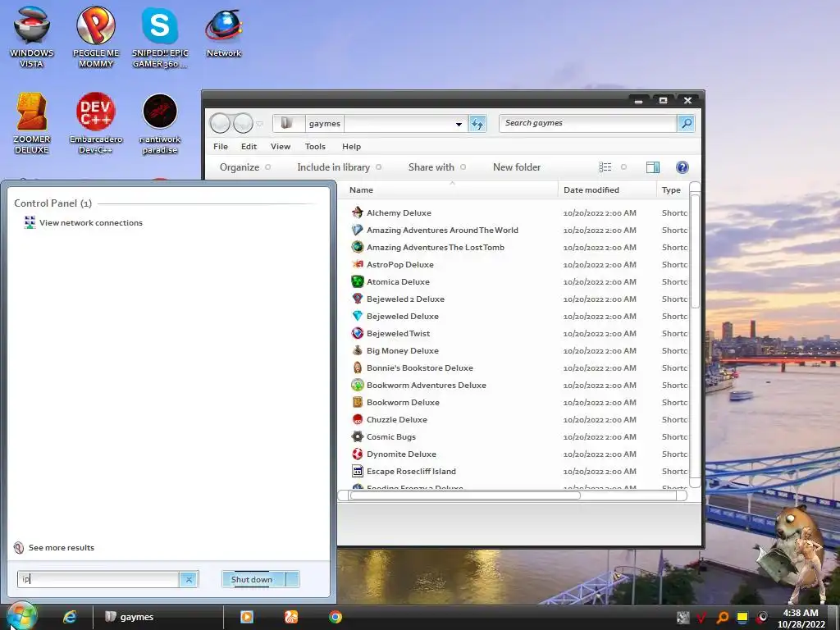Switch to gaymes taskbar window button

(157, 617)
